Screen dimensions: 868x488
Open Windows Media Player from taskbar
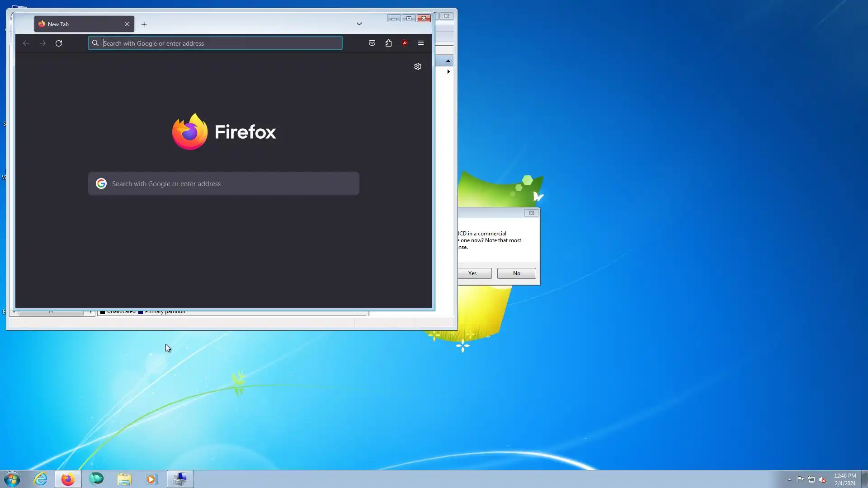point(152,479)
